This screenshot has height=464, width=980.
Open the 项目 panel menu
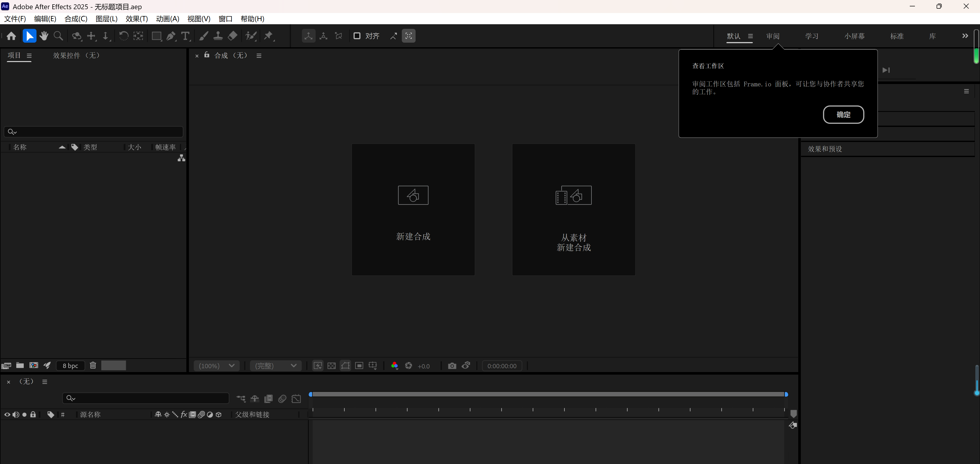click(x=29, y=56)
